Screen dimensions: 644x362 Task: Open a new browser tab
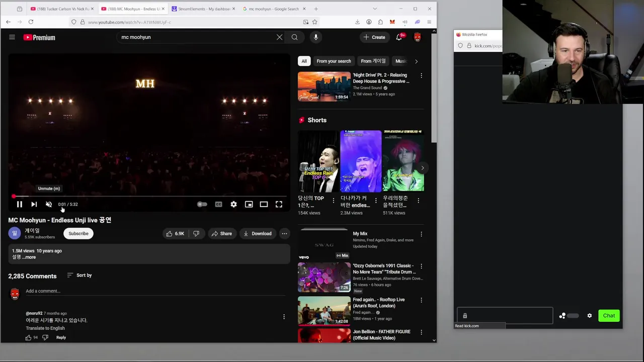point(316,9)
